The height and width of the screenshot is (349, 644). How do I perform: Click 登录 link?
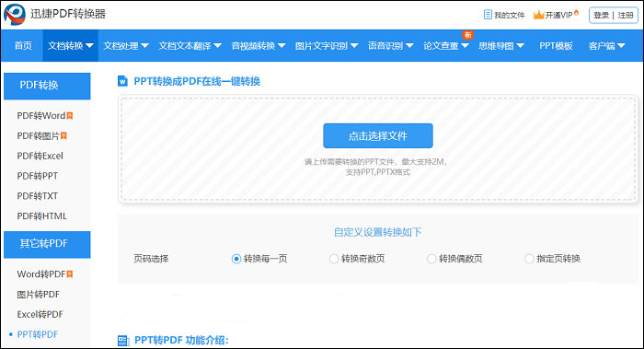click(602, 16)
